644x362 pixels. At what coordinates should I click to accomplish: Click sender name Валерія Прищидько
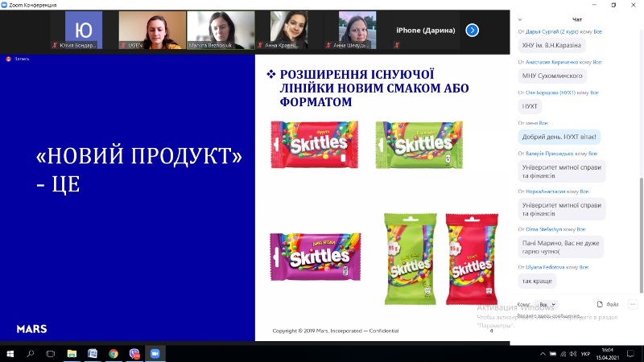point(550,154)
